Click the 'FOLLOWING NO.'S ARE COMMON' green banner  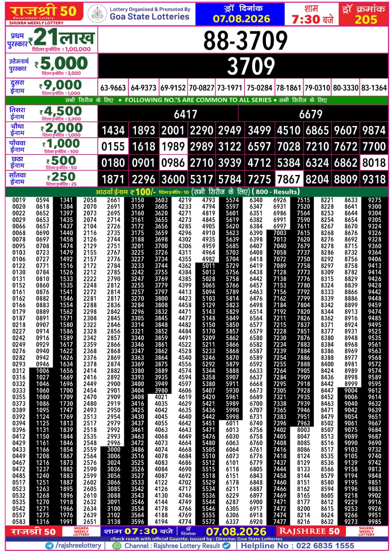click(197, 100)
